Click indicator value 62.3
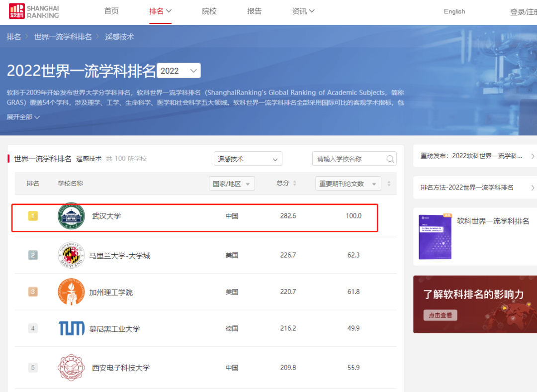The height and width of the screenshot is (392, 537). click(354, 255)
